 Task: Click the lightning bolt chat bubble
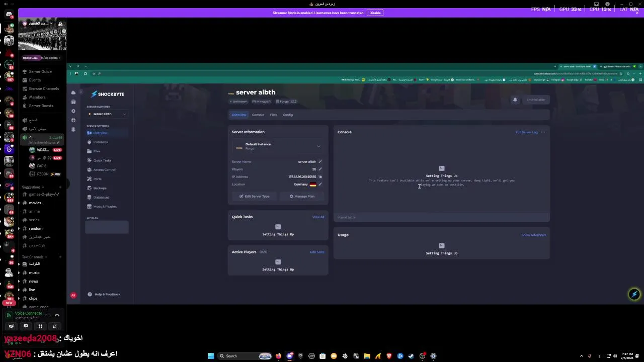click(634, 294)
